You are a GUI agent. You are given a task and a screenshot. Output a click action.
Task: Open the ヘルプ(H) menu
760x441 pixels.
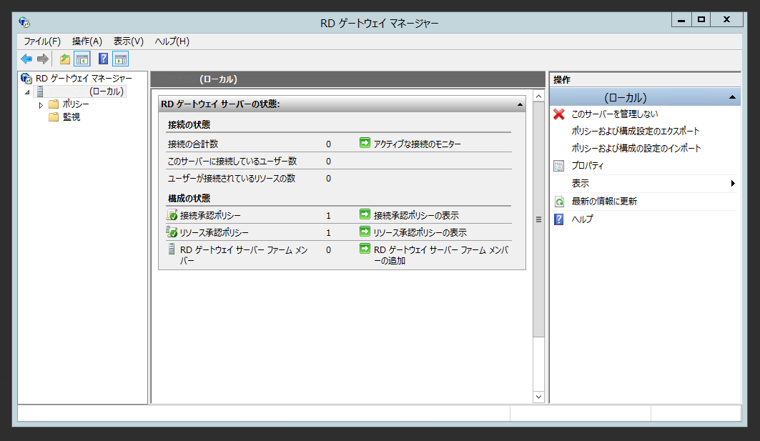point(172,41)
